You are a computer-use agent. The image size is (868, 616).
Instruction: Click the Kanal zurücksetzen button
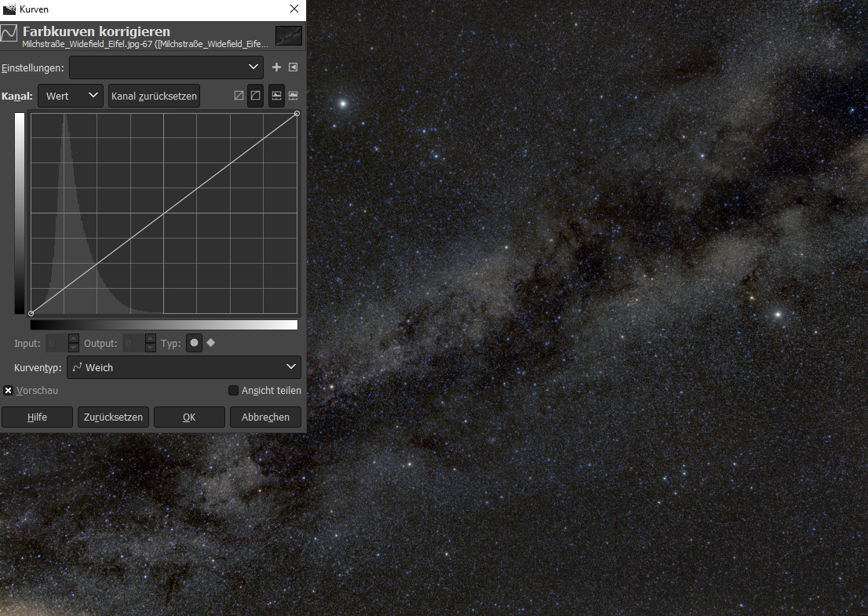coord(154,96)
